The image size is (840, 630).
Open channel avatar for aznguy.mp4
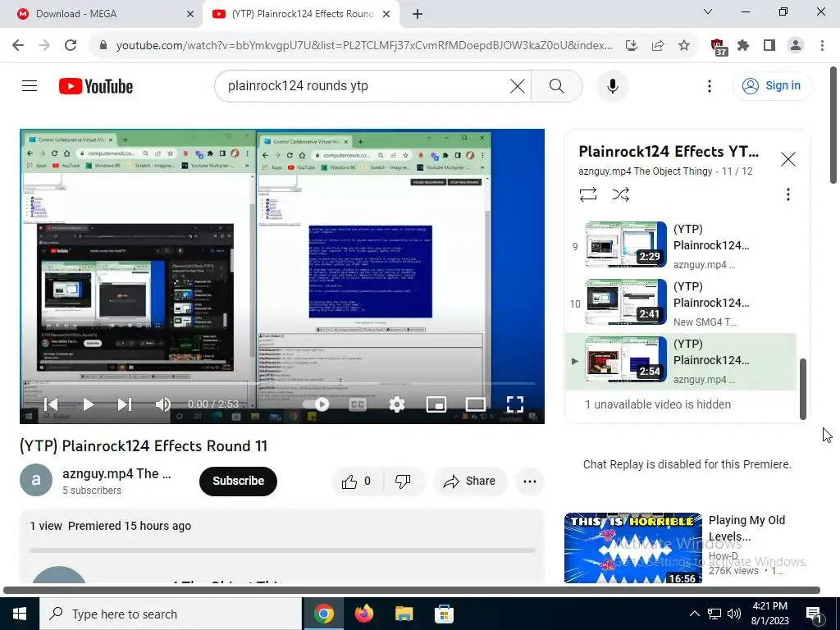36,480
